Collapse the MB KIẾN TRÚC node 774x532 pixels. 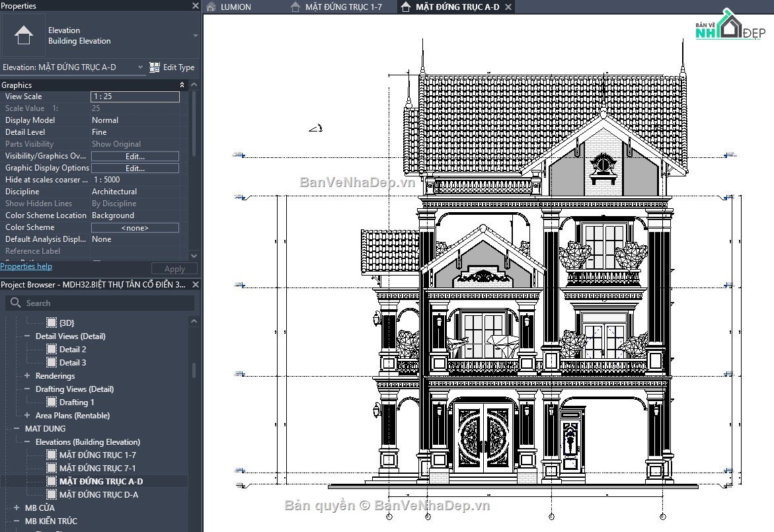pyautogui.click(x=17, y=521)
